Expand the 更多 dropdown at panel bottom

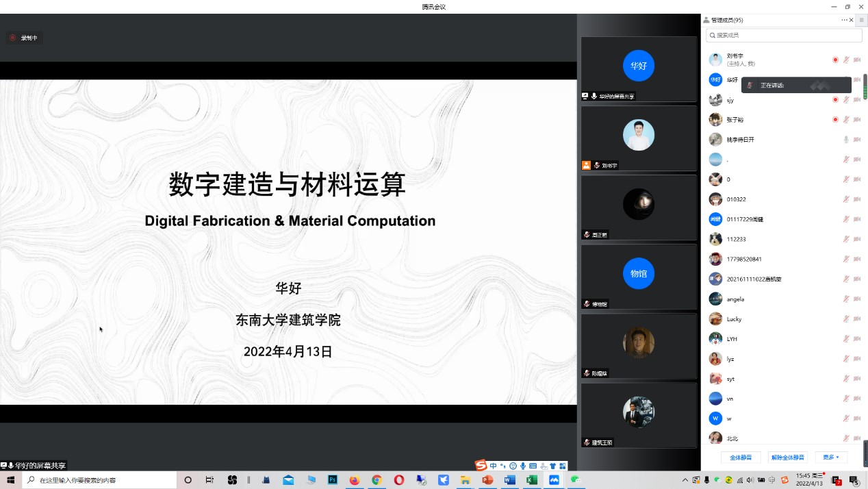click(x=831, y=457)
